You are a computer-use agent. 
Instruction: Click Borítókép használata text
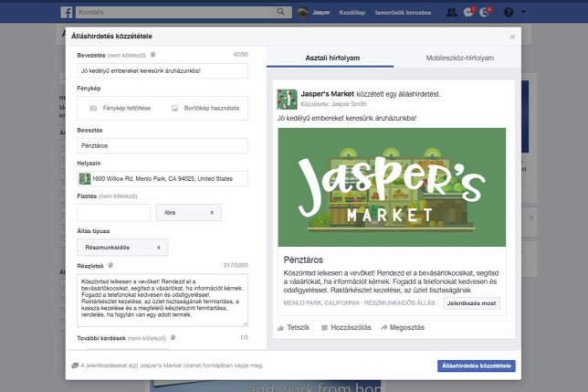(212, 108)
